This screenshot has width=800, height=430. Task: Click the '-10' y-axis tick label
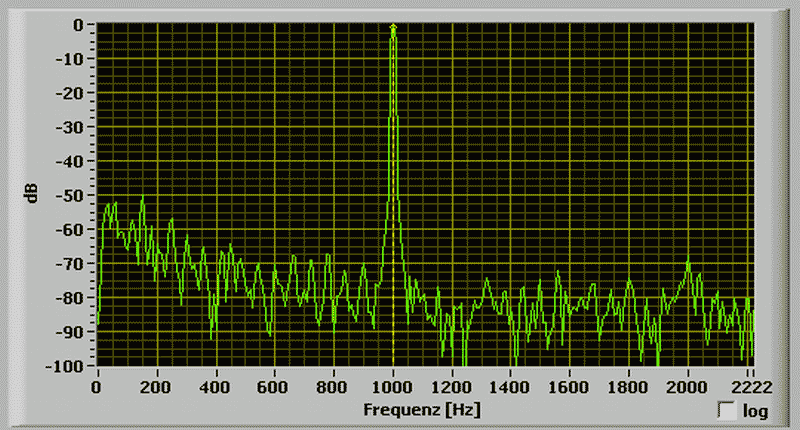(68, 59)
